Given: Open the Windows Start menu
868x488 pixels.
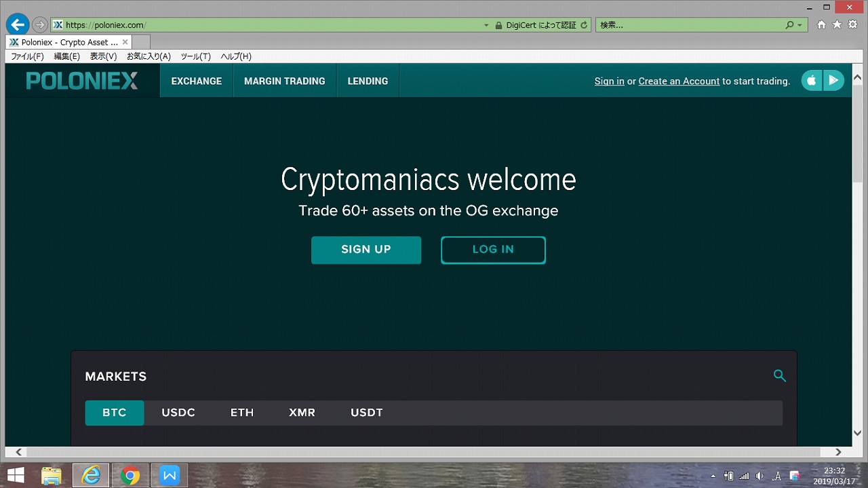Looking at the screenshot, I should click(x=16, y=476).
